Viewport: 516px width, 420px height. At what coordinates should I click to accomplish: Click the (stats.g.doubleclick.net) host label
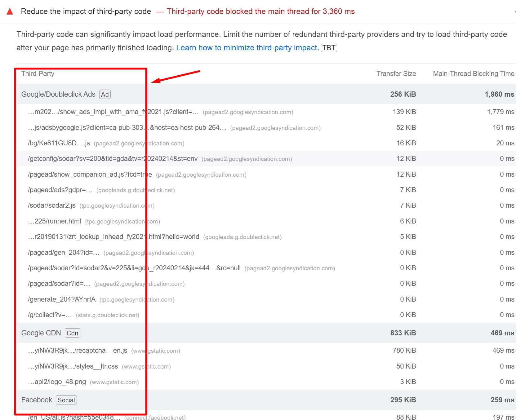pyautogui.click(x=108, y=315)
